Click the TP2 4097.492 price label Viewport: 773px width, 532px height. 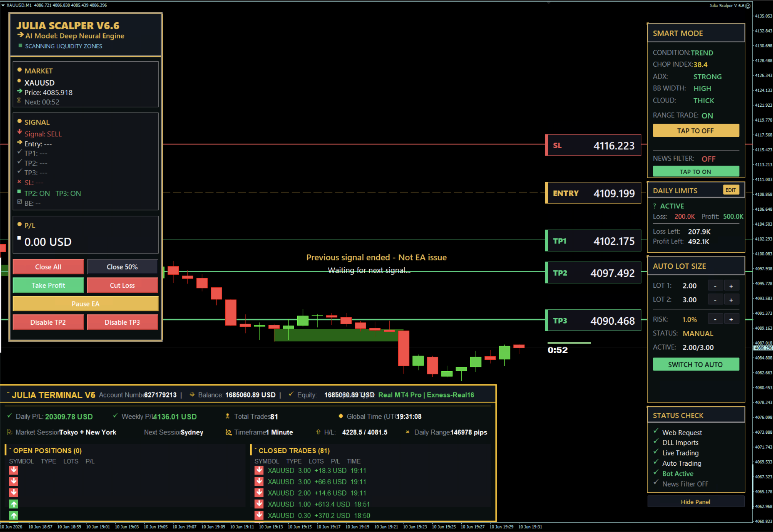[x=593, y=272]
